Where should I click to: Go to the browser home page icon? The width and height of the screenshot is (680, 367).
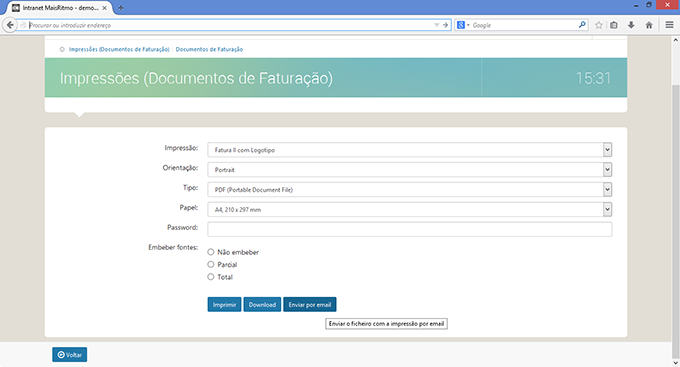[x=649, y=25]
